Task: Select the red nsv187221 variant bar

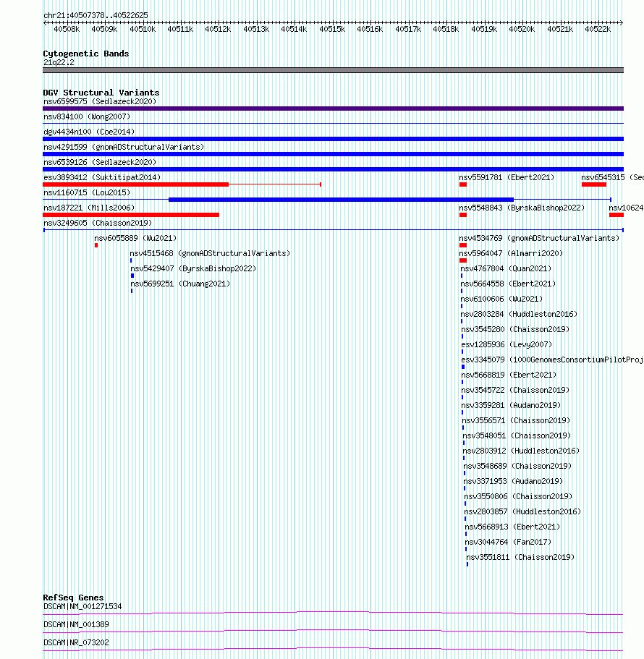Action: 131,215
